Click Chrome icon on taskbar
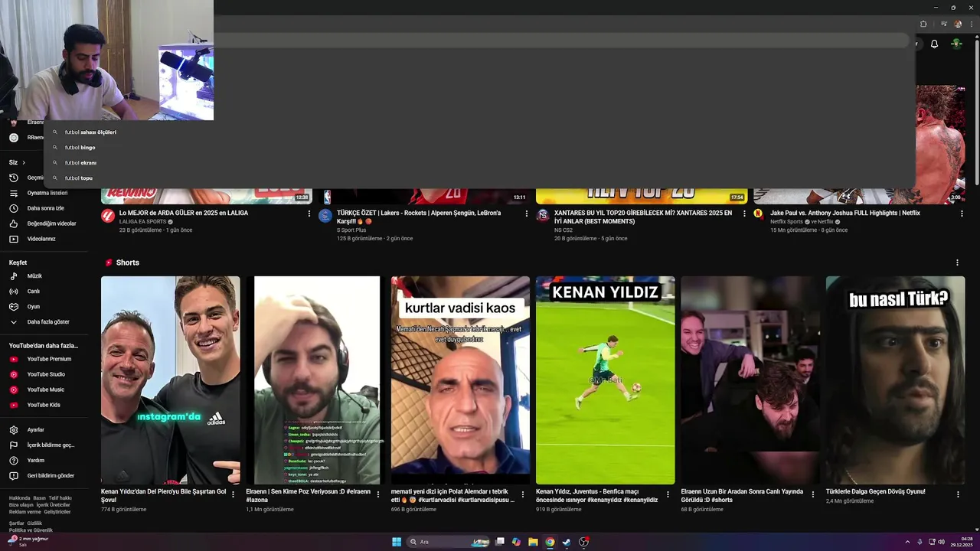 550,542
